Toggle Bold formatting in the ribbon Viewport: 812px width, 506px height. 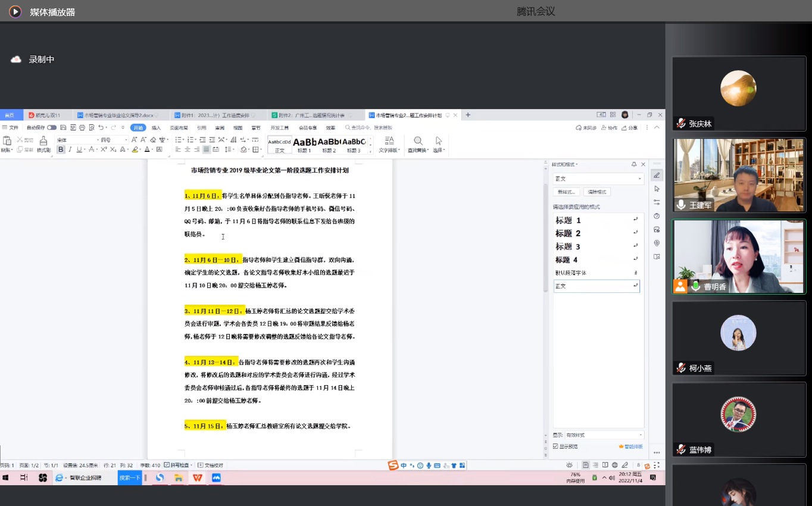(61, 149)
